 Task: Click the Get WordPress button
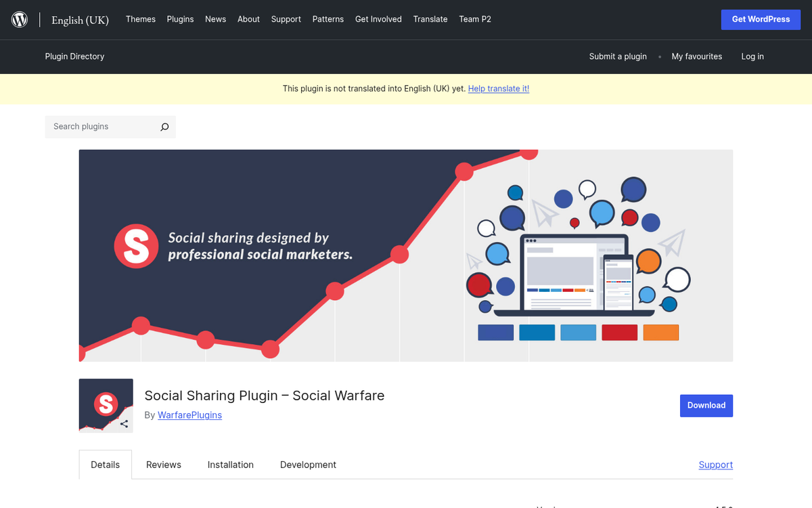pyautogui.click(x=761, y=19)
